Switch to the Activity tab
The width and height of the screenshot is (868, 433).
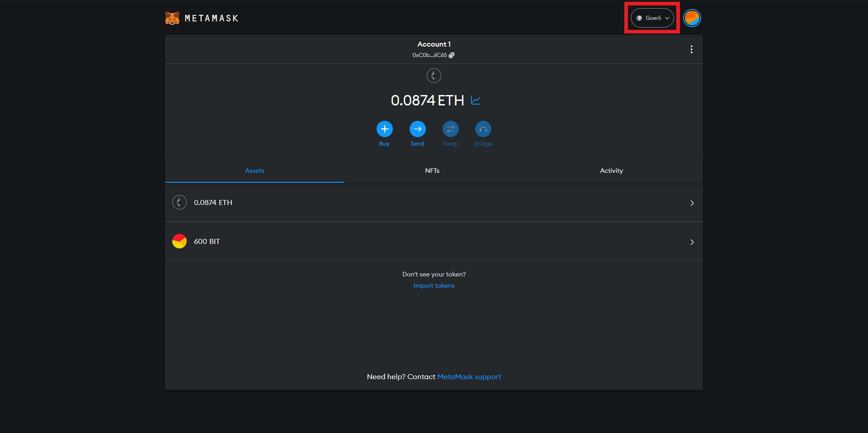611,171
